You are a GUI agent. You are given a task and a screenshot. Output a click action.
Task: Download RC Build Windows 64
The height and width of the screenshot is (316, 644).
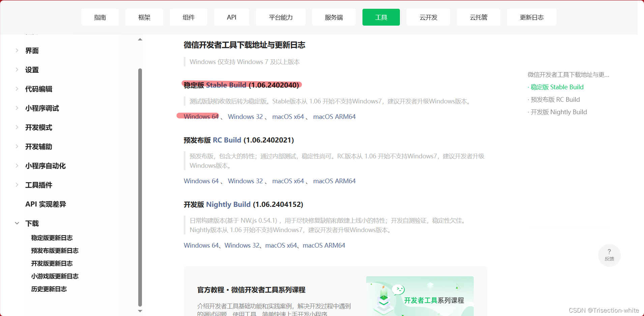pyautogui.click(x=201, y=181)
